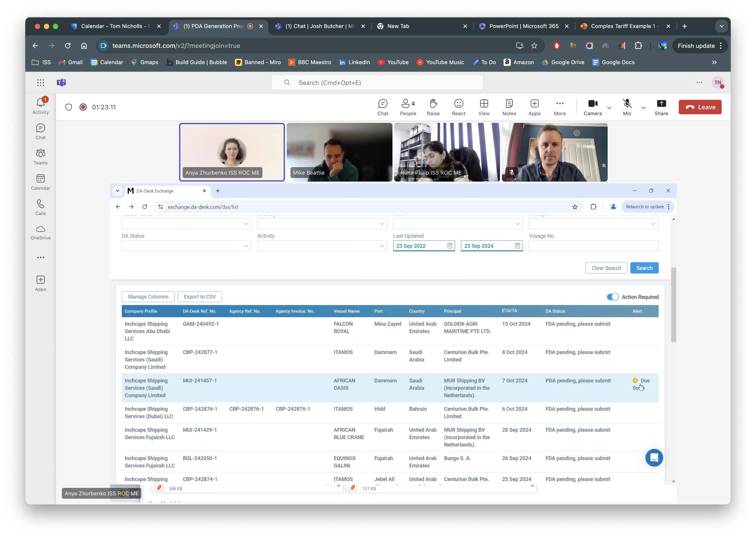
Task: Open Calendar in Teams left sidebar
Action: point(40,182)
